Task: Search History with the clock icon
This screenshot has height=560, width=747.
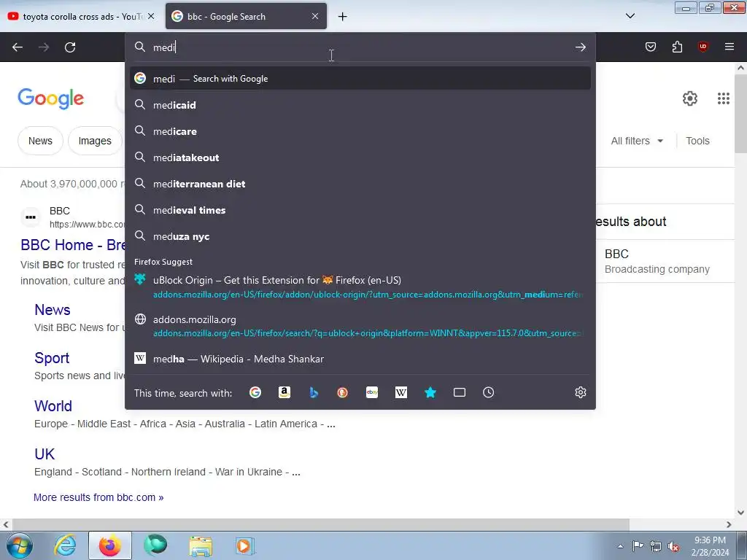Action: tap(488, 392)
